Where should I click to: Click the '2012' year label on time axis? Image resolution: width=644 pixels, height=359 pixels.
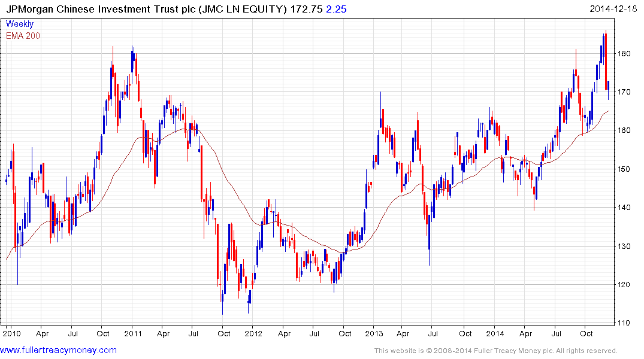(x=253, y=333)
